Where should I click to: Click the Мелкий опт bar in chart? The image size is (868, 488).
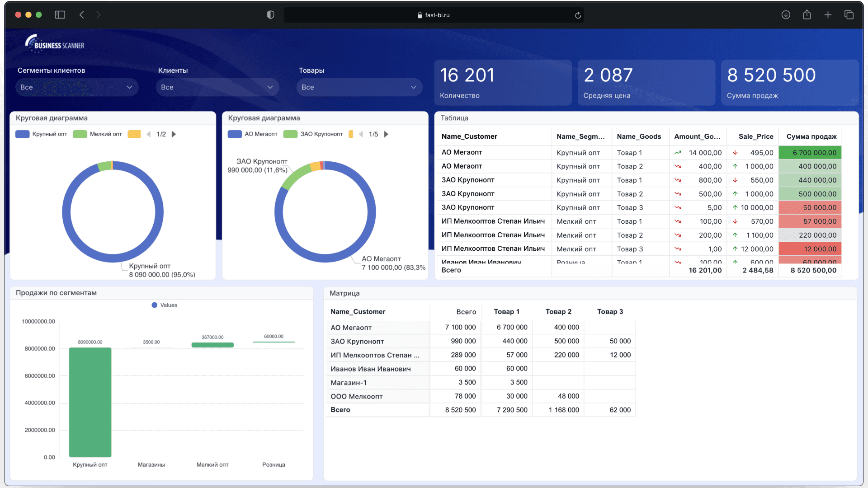pos(212,345)
